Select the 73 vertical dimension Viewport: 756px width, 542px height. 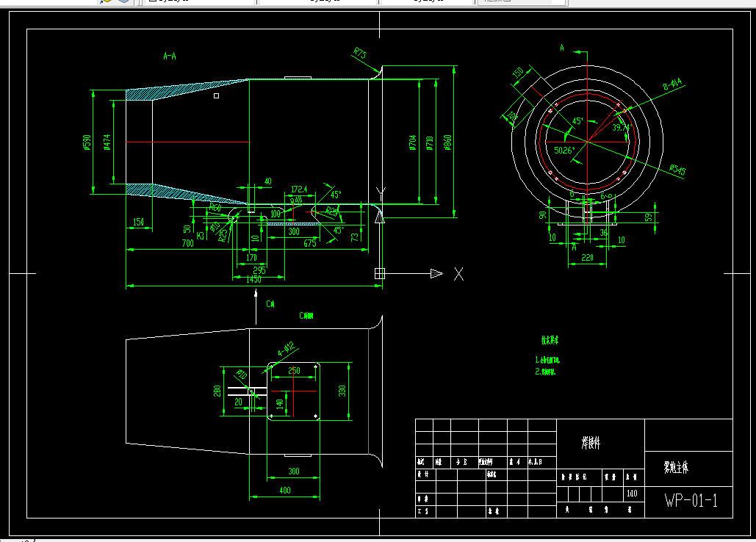(x=355, y=236)
